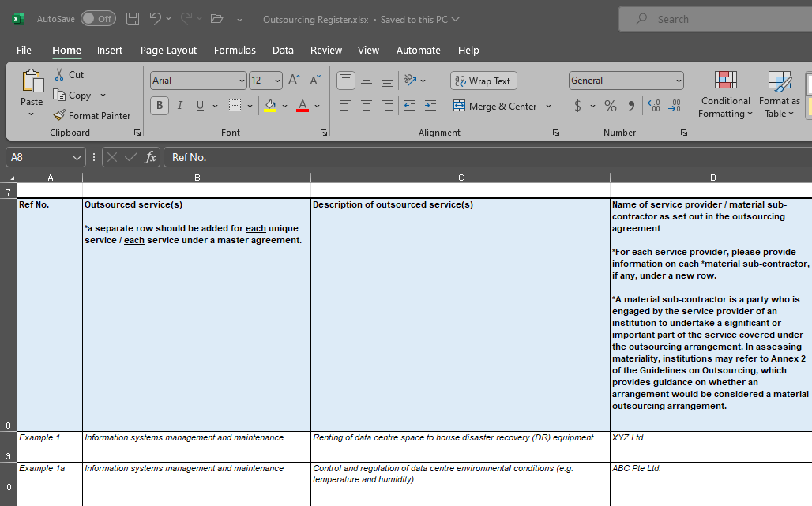
Task: Click the Save icon in title bar
Action: 133,19
